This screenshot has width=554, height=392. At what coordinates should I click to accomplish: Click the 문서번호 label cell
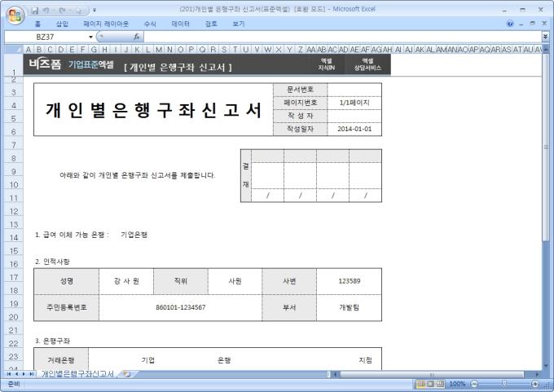click(x=300, y=90)
